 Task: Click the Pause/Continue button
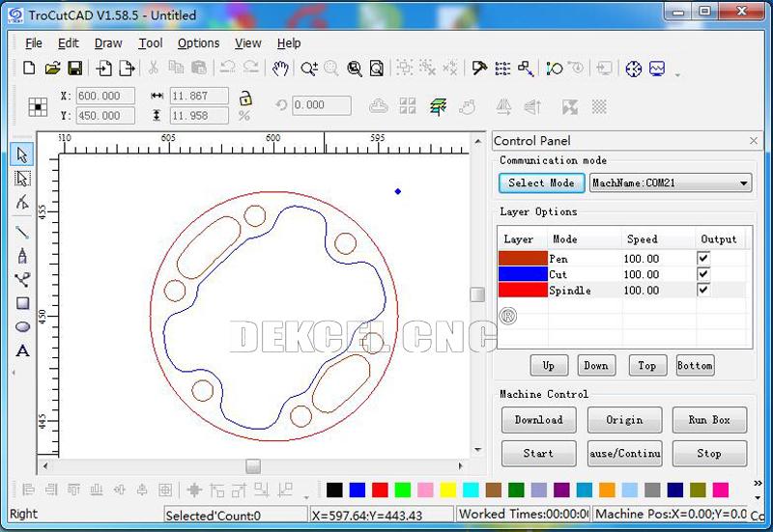[624, 453]
